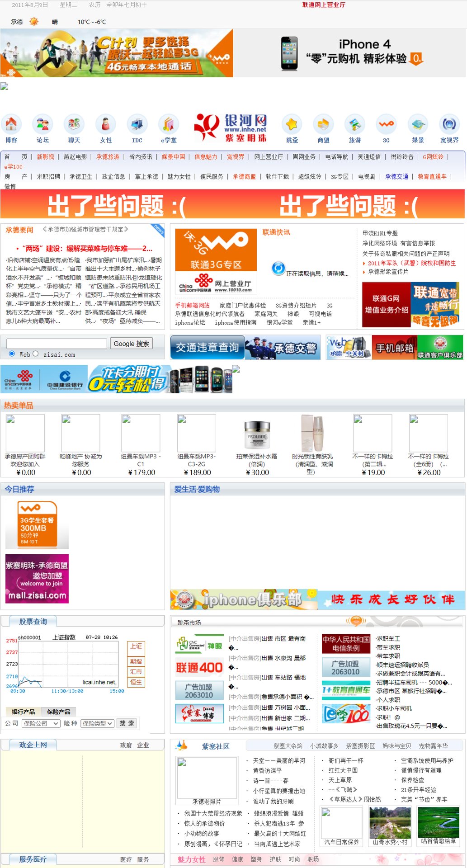
Task: Open the 手机邮箱网站 link
Action: 193,306
